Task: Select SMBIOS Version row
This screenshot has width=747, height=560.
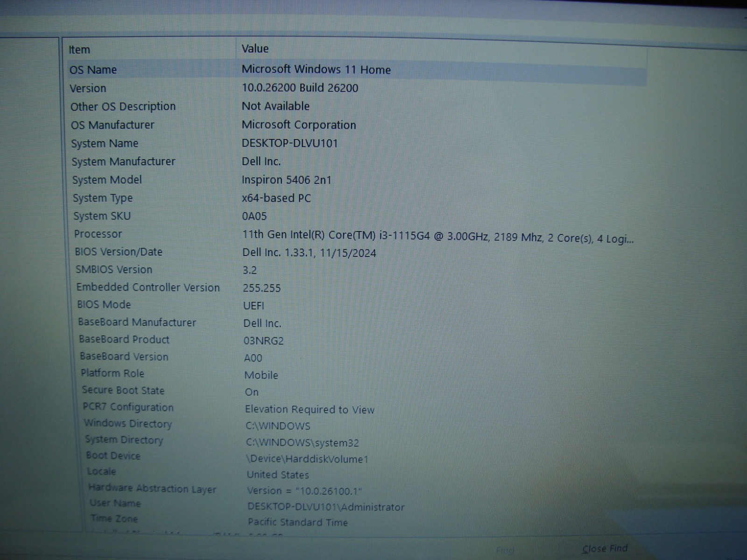Action: click(114, 270)
